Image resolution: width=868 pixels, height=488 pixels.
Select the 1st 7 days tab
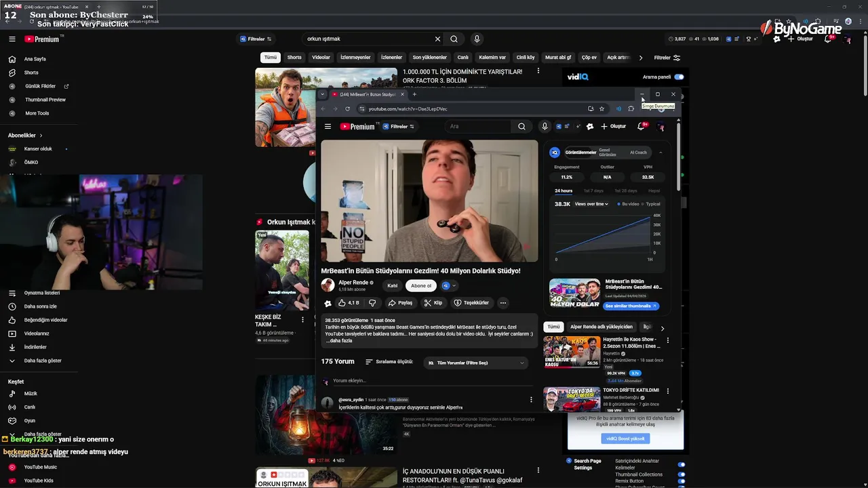point(593,191)
